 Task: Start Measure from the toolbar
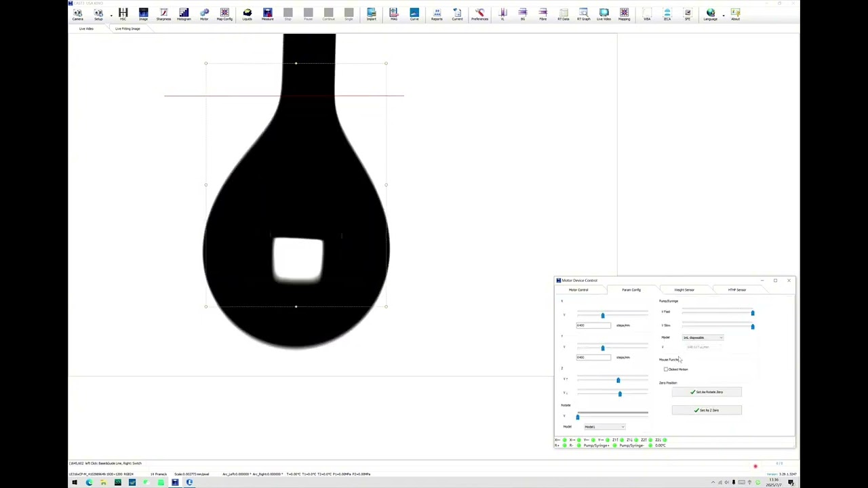pos(267,14)
